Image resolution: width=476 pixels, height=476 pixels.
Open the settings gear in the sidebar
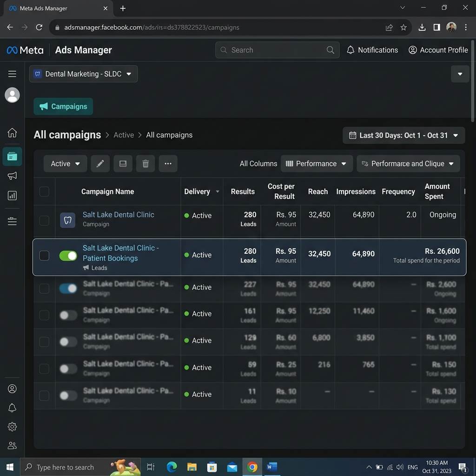click(12, 427)
